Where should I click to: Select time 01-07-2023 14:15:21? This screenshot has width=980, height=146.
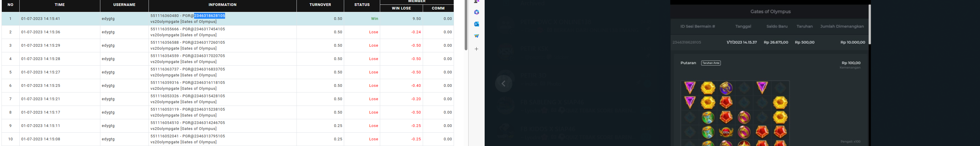click(41, 99)
